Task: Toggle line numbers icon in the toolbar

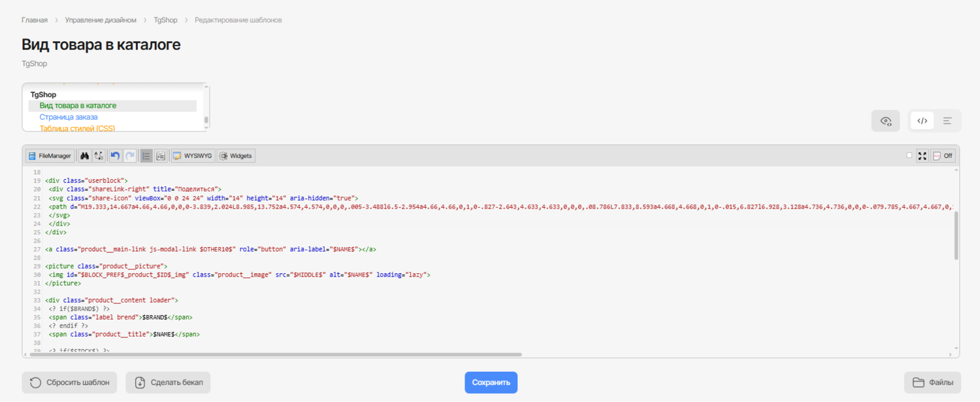Action: click(146, 156)
